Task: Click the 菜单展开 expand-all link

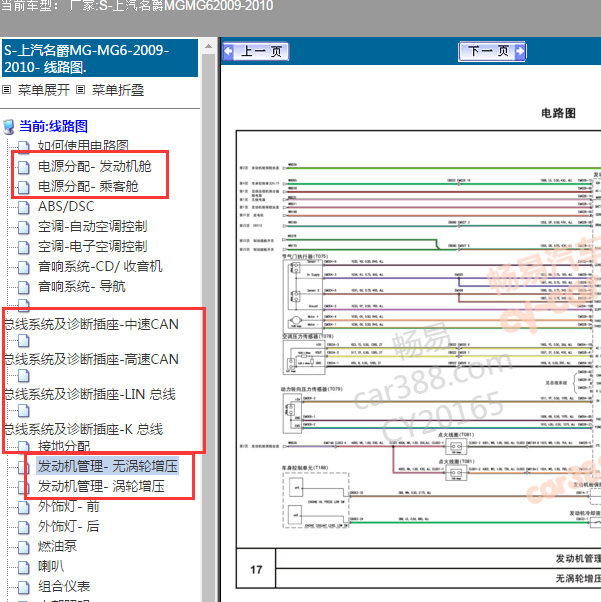Action: [x=44, y=90]
